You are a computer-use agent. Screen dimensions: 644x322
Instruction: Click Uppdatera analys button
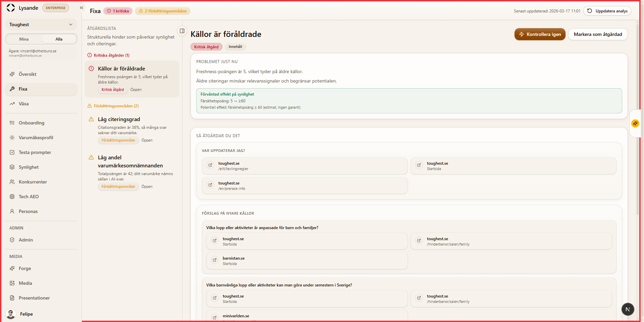pyautogui.click(x=607, y=11)
